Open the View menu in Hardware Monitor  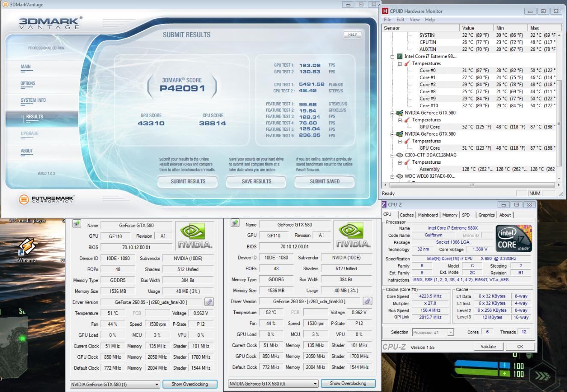pos(415,20)
